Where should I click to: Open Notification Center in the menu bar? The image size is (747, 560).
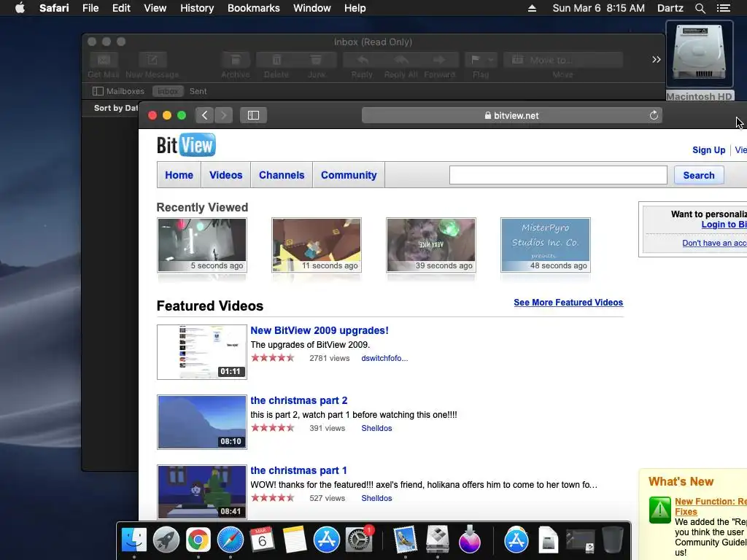pos(723,8)
